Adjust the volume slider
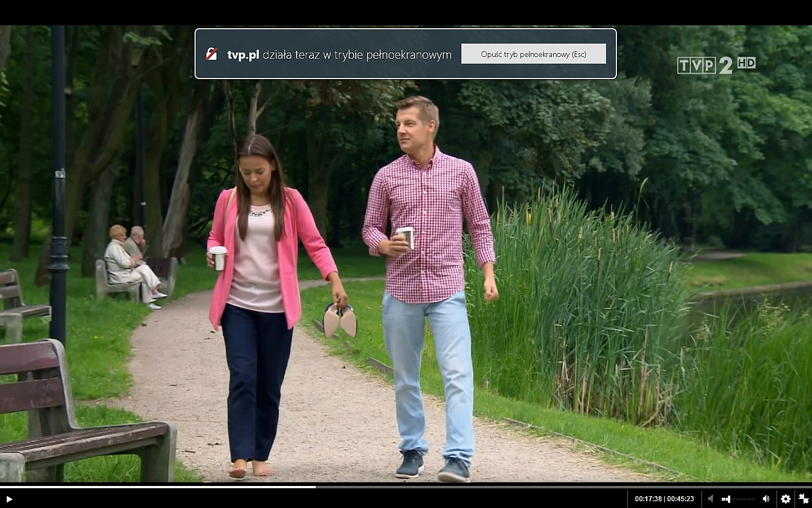This screenshot has width=812, height=508. coord(738,499)
